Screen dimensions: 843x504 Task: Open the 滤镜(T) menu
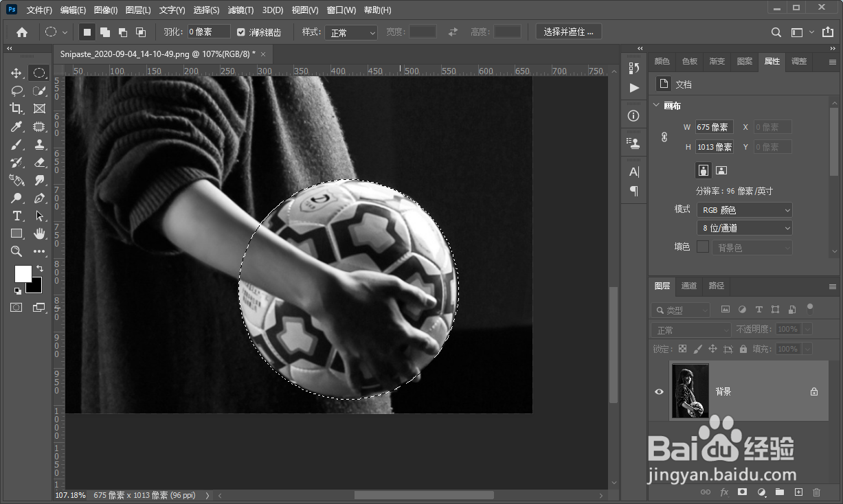pyautogui.click(x=240, y=10)
